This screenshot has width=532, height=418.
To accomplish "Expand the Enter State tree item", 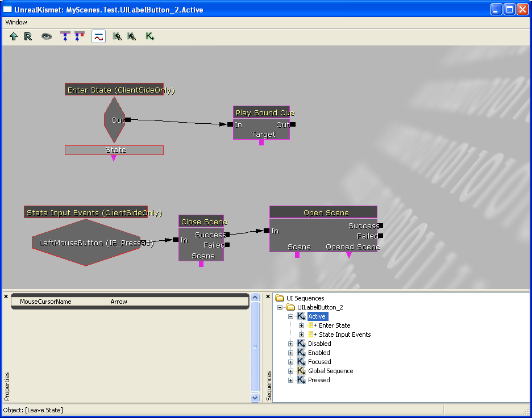I will coord(301,325).
